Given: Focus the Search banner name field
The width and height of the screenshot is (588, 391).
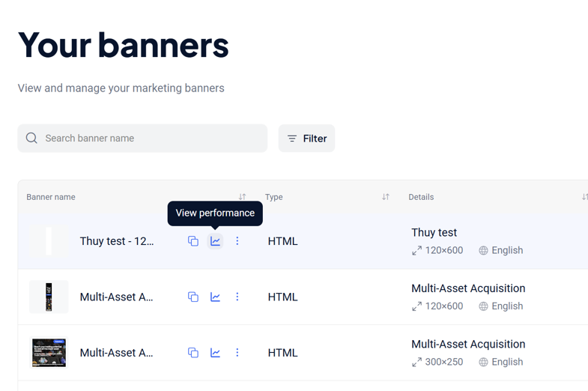Looking at the screenshot, I should point(142,139).
